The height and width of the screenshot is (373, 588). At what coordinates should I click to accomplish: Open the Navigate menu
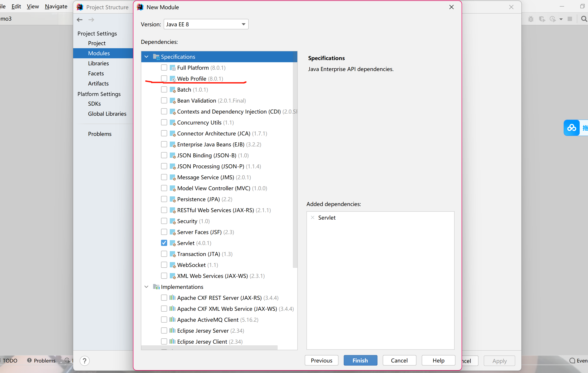click(56, 7)
